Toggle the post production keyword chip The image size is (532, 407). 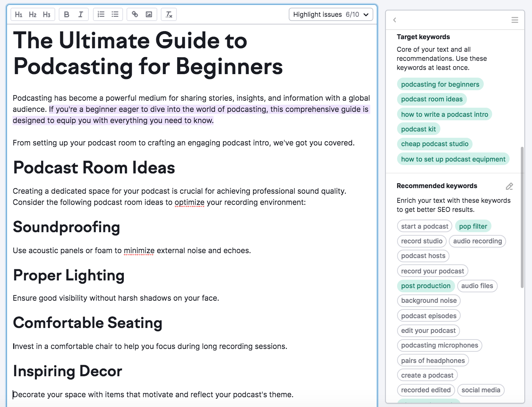[426, 286]
